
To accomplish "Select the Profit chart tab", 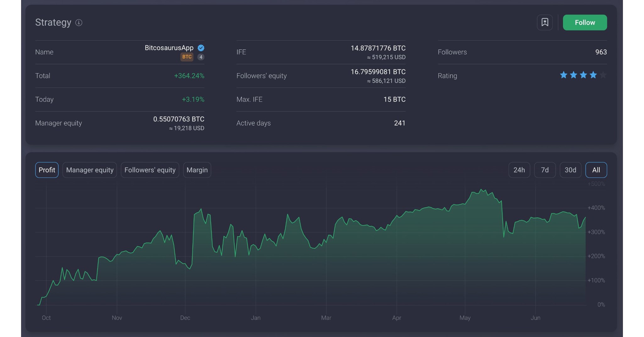I will coord(47,170).
